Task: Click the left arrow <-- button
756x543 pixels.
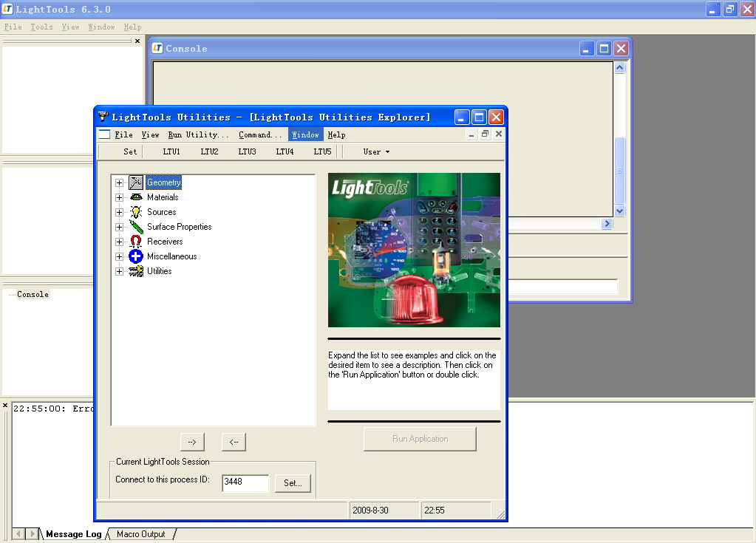Action: click(234, 442)
